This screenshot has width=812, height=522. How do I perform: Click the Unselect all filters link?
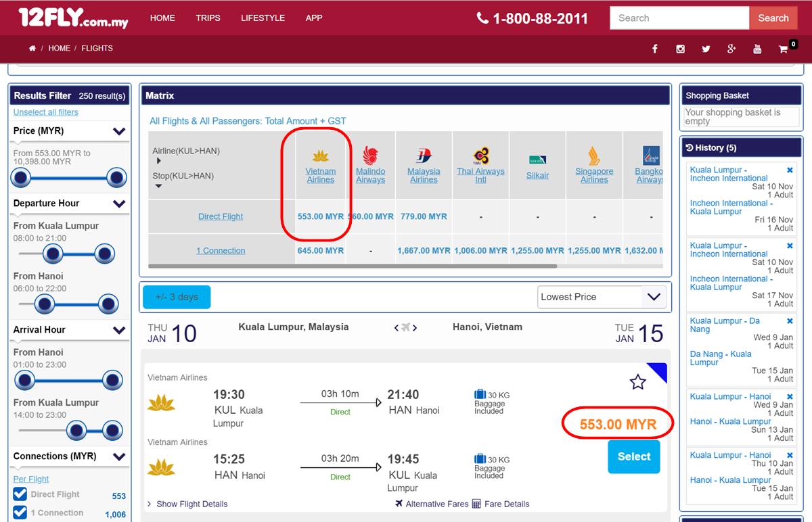46,112
